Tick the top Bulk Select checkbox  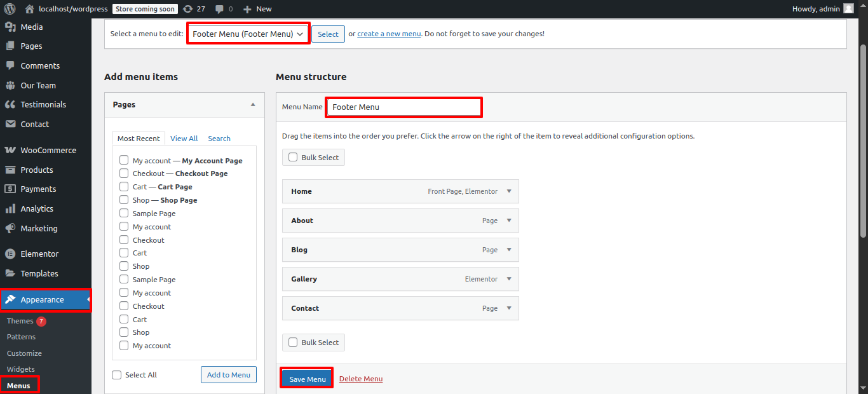293,158
